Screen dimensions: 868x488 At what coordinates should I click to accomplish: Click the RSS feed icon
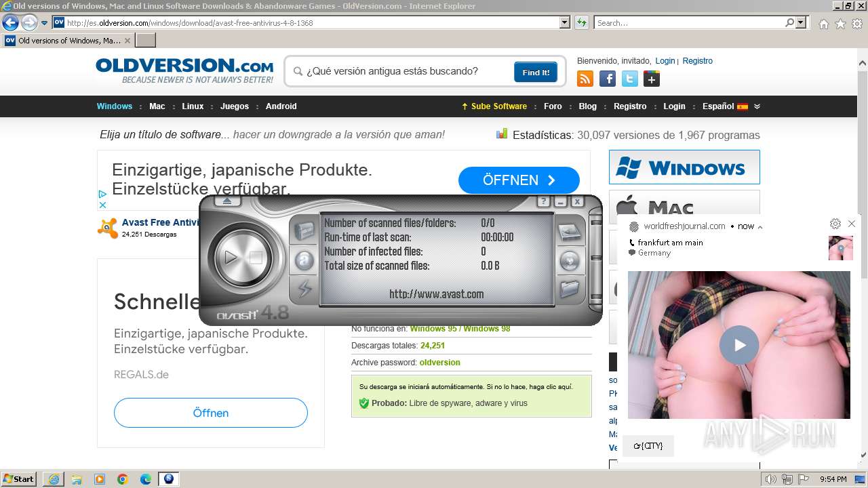[x=585, y=79]
